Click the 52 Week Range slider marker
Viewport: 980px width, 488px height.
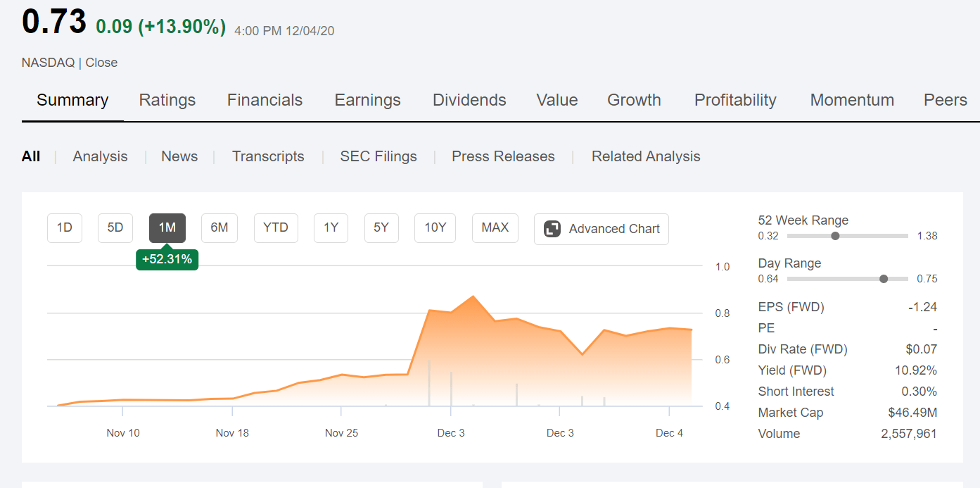coord(835,236)
